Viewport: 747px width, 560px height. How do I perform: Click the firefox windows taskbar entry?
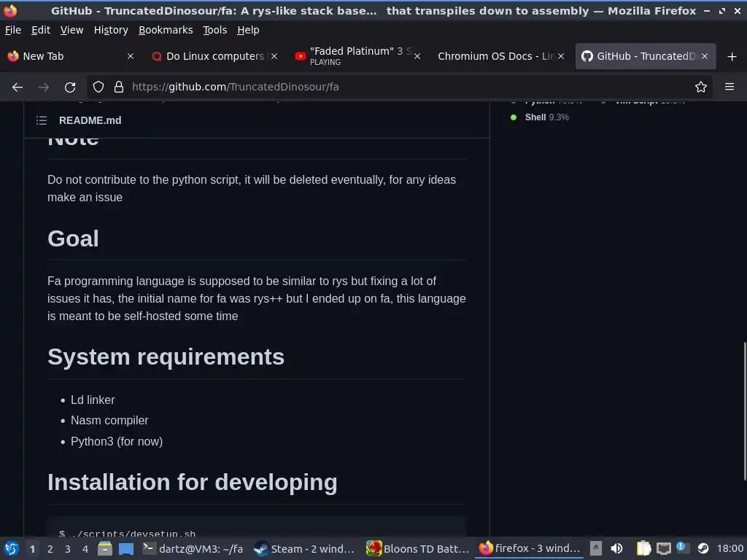[x=530, y=548]
